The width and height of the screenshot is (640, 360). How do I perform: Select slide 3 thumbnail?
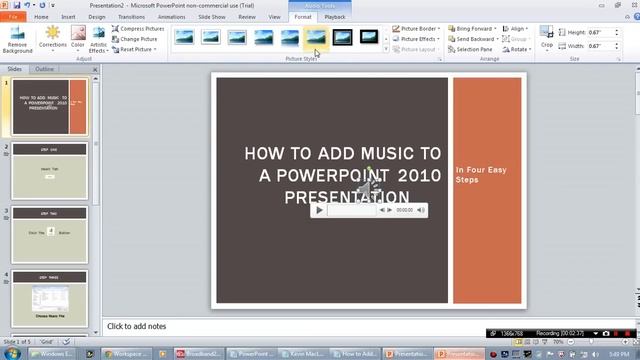click(x=49, y=235)
